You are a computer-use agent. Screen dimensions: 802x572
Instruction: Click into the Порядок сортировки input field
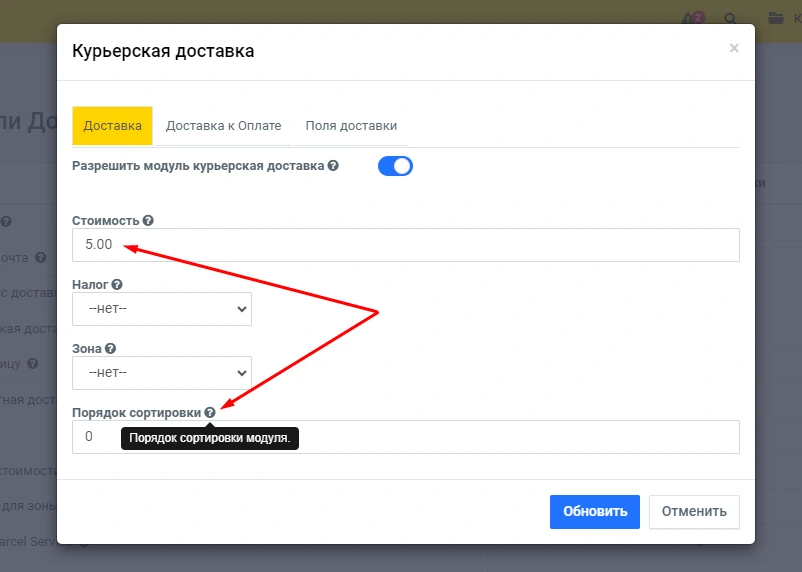pos(500,437)
